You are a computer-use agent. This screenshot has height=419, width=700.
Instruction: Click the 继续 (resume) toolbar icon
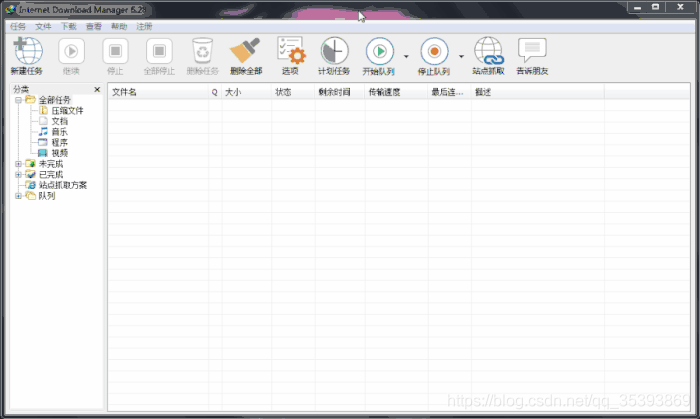(x=71, y=51)
